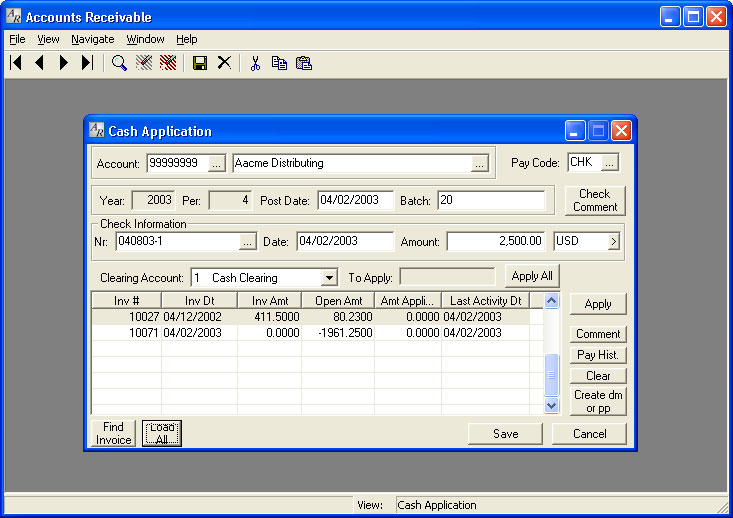Open the magnifier search tool
733x518 pixels.
(x=119, y=63)
